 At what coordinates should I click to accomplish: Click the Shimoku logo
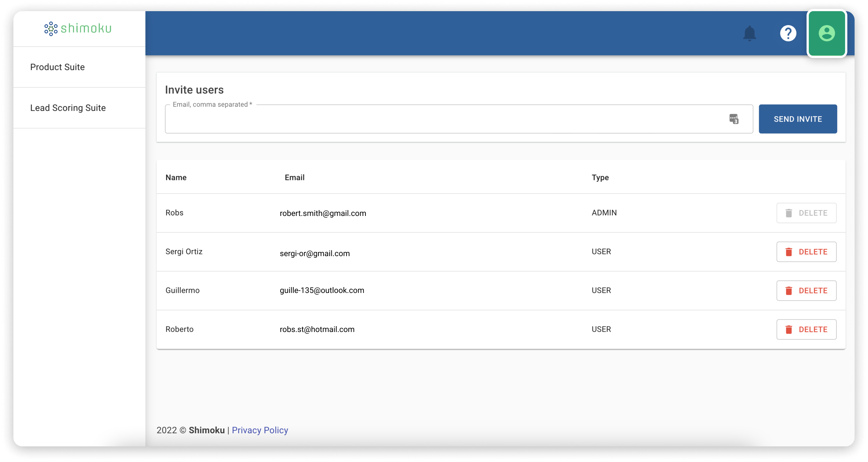click(x=78, y=28)
